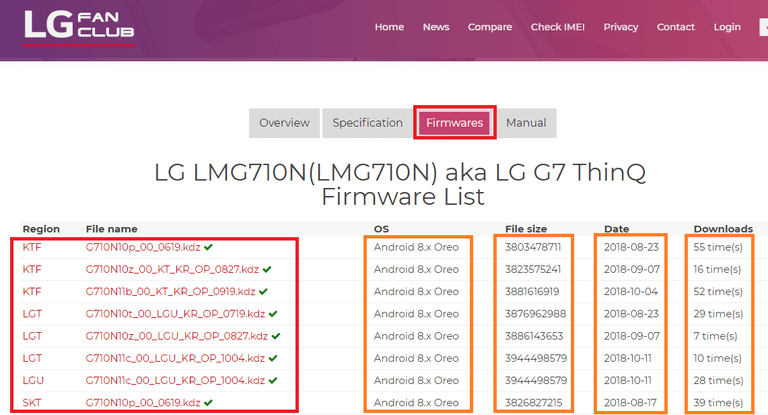Click the LG Fan Club logo
This screenshot has height=415, width=768.
tap(79, 26)
